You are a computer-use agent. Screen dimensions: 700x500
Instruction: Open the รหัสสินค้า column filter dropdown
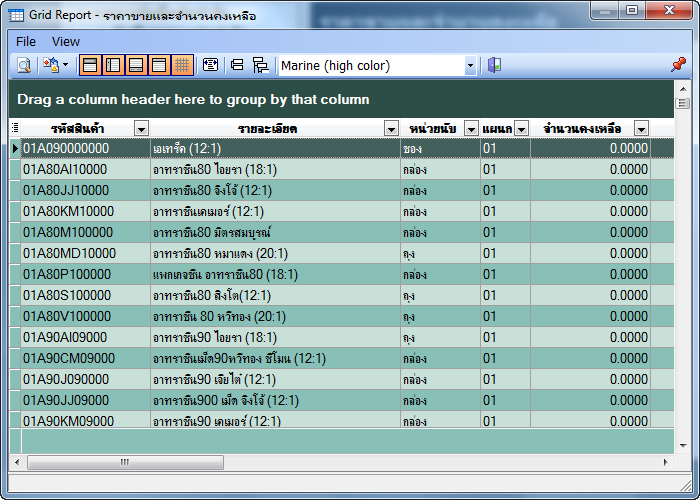point(141,128)
